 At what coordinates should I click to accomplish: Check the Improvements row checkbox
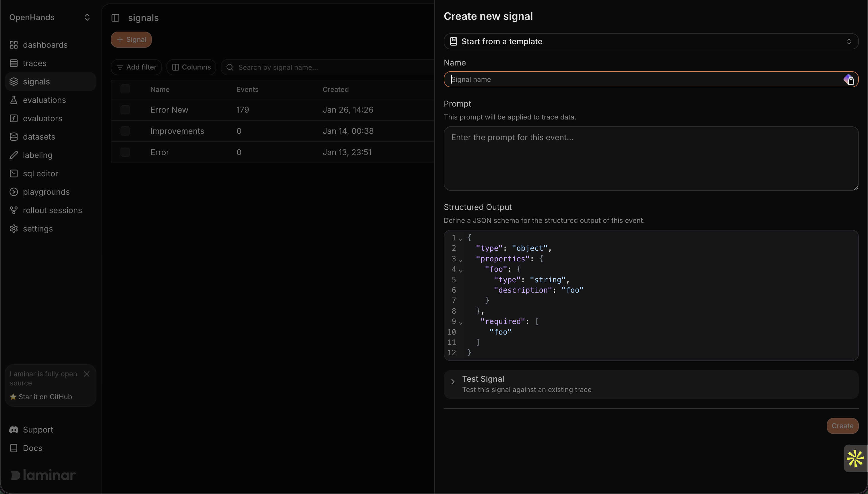pos(125,131)
